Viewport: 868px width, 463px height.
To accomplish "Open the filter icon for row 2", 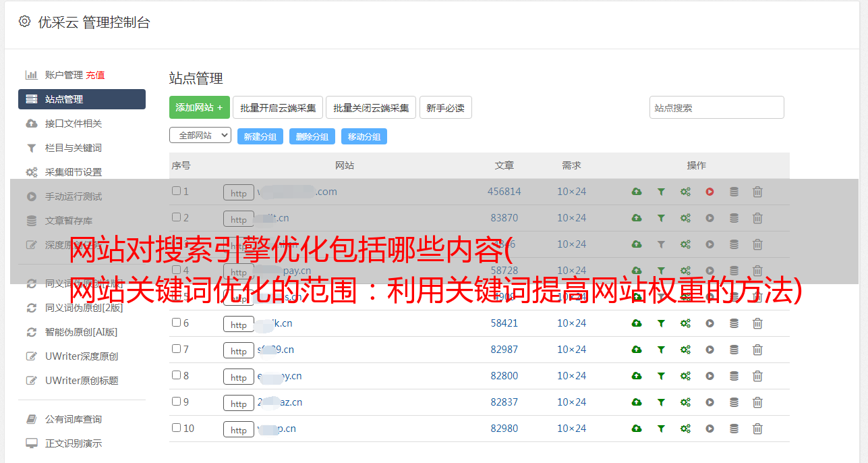I will (x=661, y=218).
